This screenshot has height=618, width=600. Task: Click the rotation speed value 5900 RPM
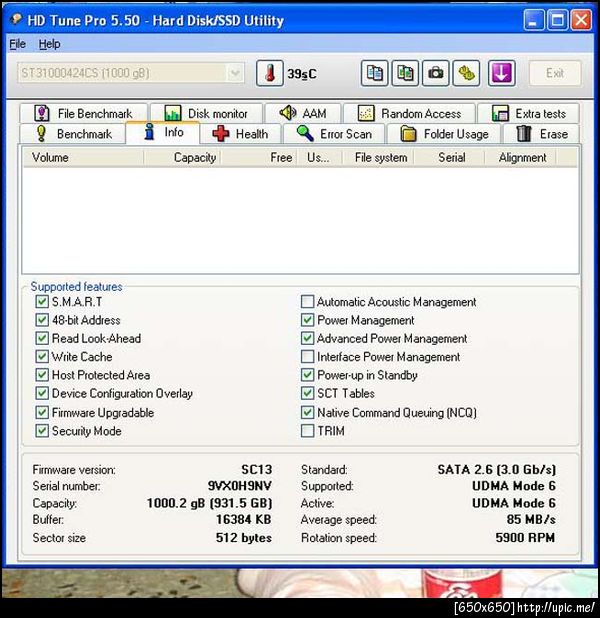(x=525, y=538)
